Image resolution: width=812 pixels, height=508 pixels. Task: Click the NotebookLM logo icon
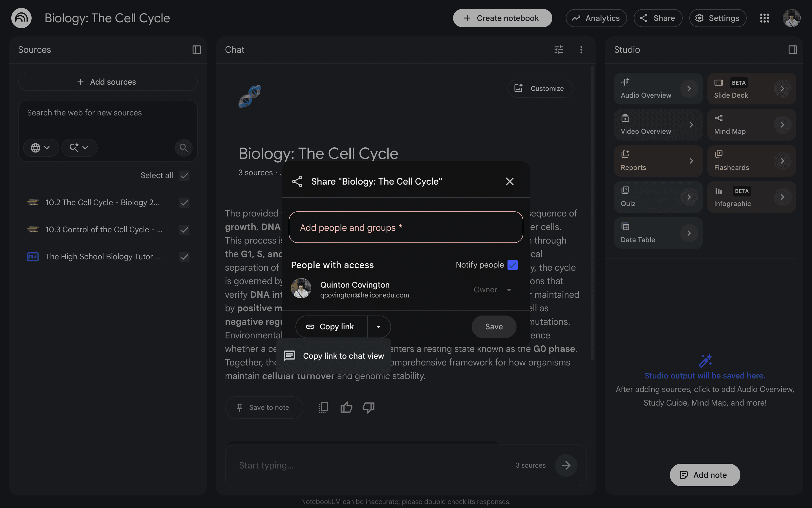click(x=21, y=18)
